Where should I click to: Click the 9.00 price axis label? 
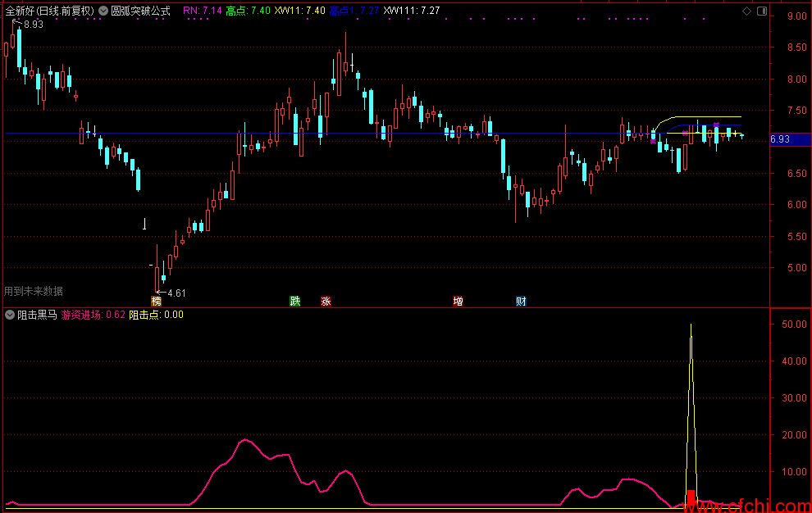(797, 16)
